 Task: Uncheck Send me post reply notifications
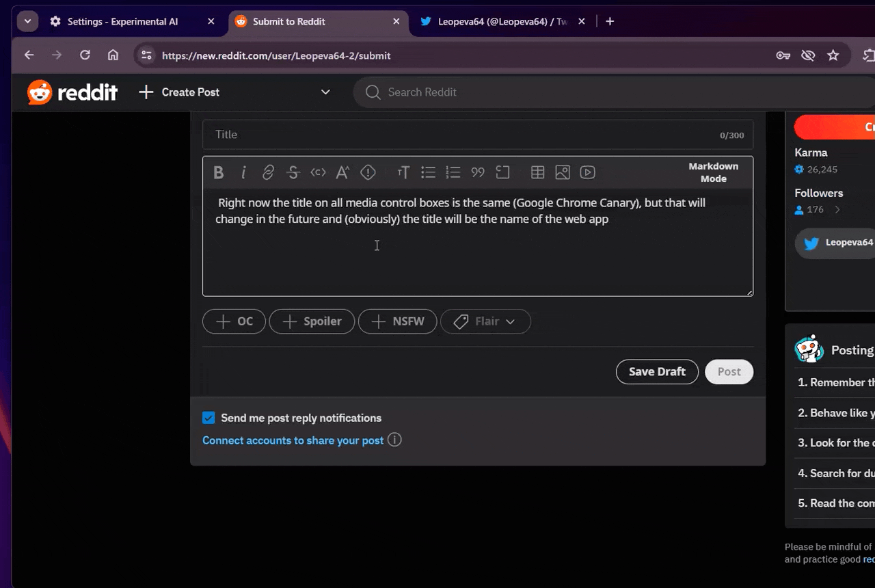[208, 418]
